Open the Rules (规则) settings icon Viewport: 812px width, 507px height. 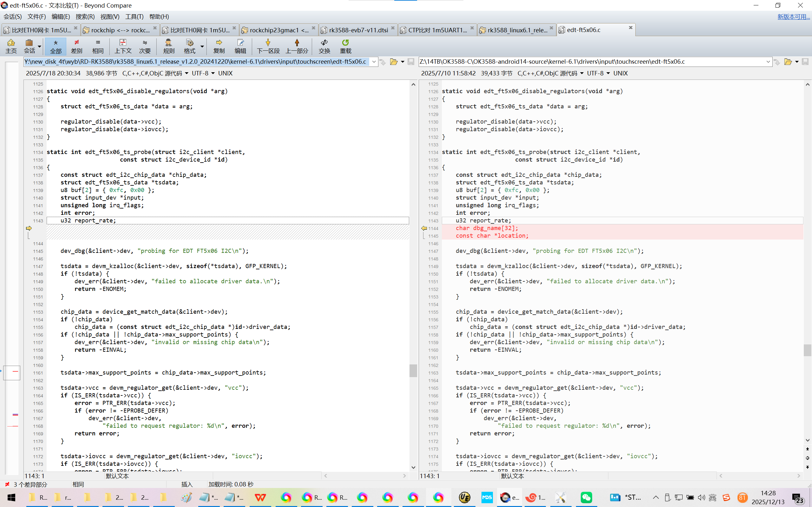[x=168, y=46]
